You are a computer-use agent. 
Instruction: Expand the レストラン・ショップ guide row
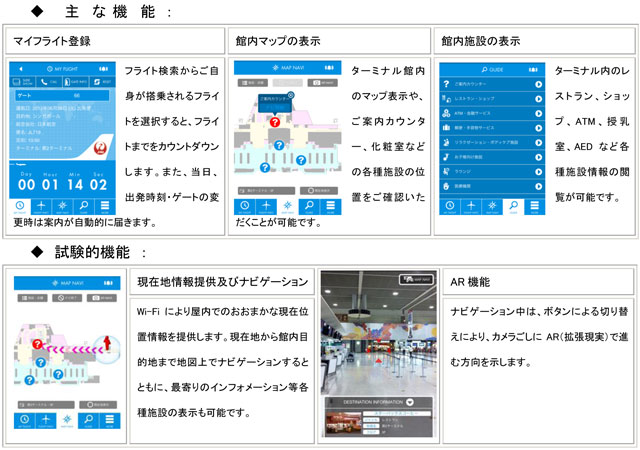pos(538,99)
